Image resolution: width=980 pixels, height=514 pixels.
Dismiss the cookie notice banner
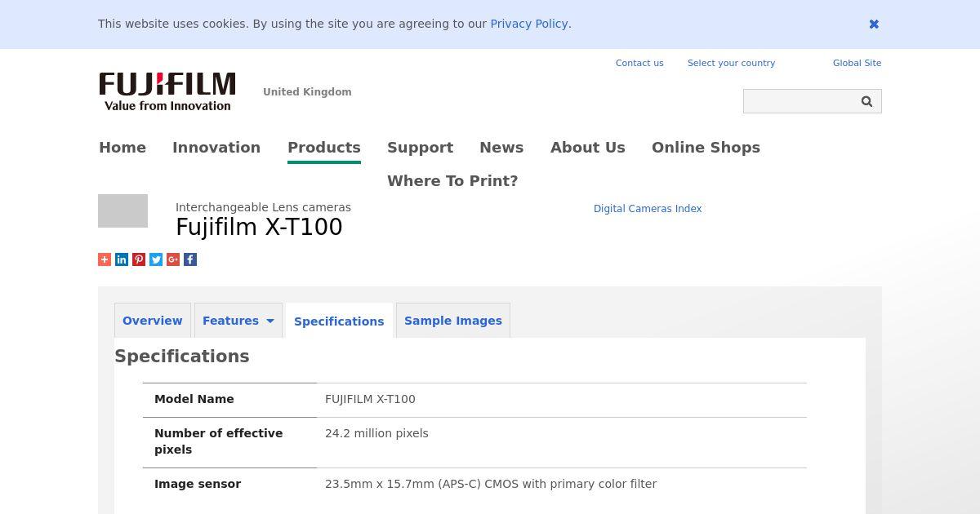coord(874,24)
